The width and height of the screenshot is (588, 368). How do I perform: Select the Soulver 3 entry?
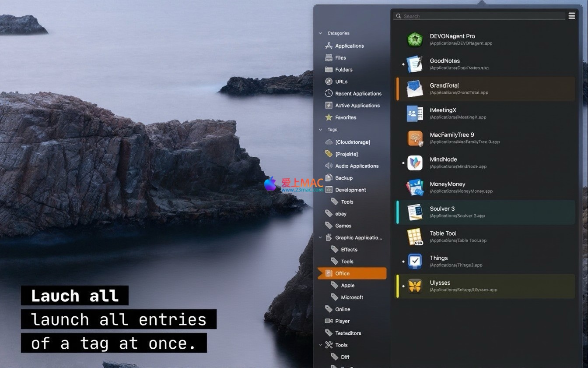(486, 212)
